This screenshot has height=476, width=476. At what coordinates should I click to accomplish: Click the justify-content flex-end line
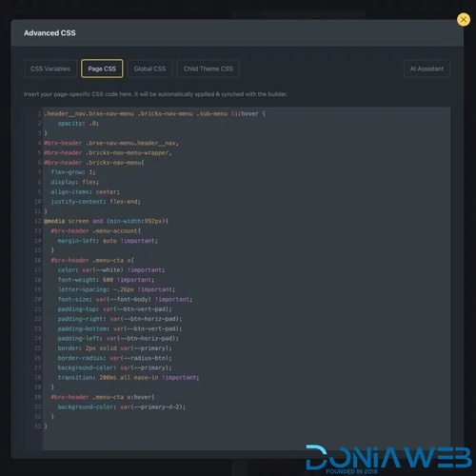(95, 202)
